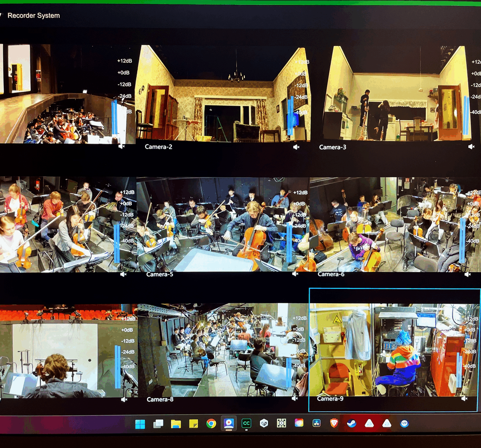481x448 pixels.
Task: Click the Camera-2 label
Action: 158,147
